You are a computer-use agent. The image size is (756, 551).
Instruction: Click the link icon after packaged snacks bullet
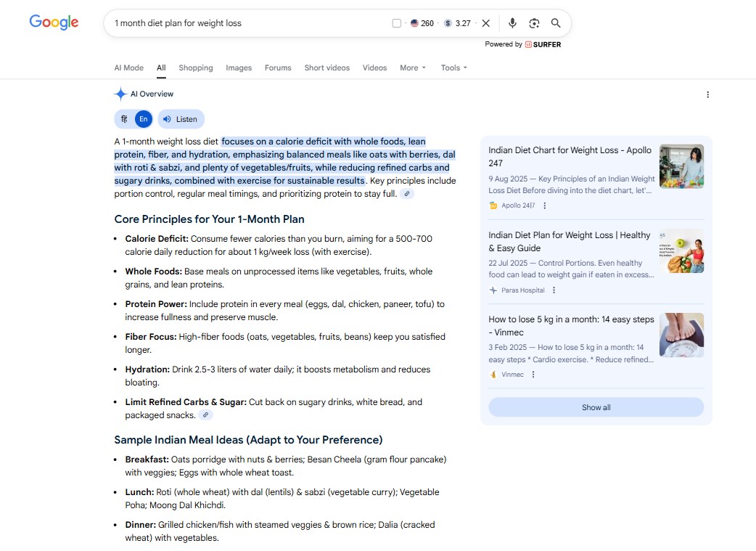click(x=206, y=415)
